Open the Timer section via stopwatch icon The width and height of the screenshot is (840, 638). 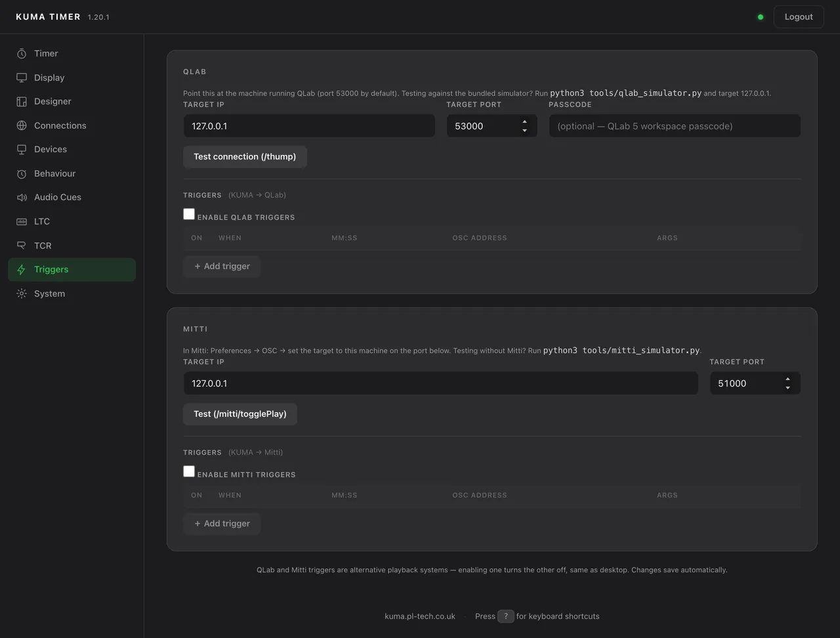22,53
